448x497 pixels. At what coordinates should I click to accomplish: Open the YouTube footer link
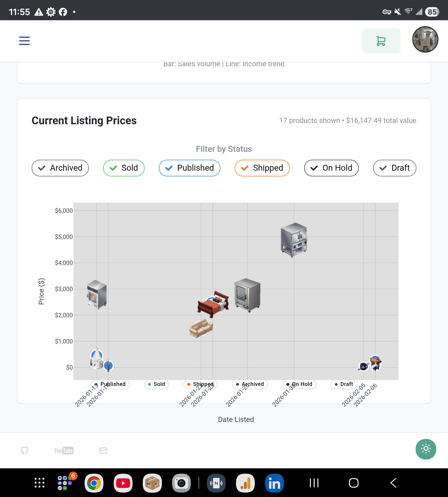(64, 450)
